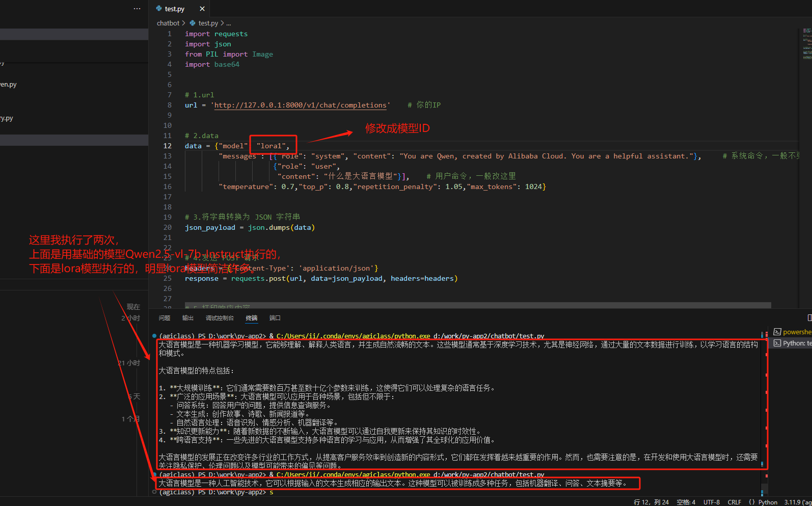Click the temperature 0.7 parameter line

(x=382, y=187)
